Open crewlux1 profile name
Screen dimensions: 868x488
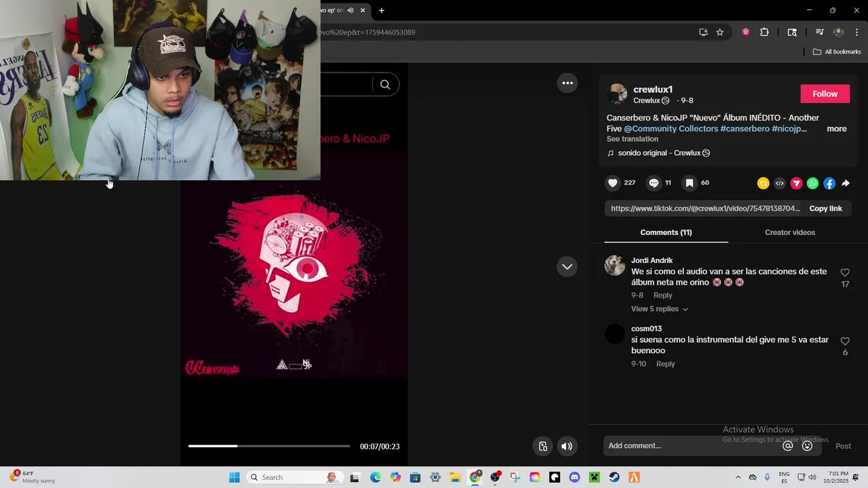pyautogui.click(x=652, y=89)
